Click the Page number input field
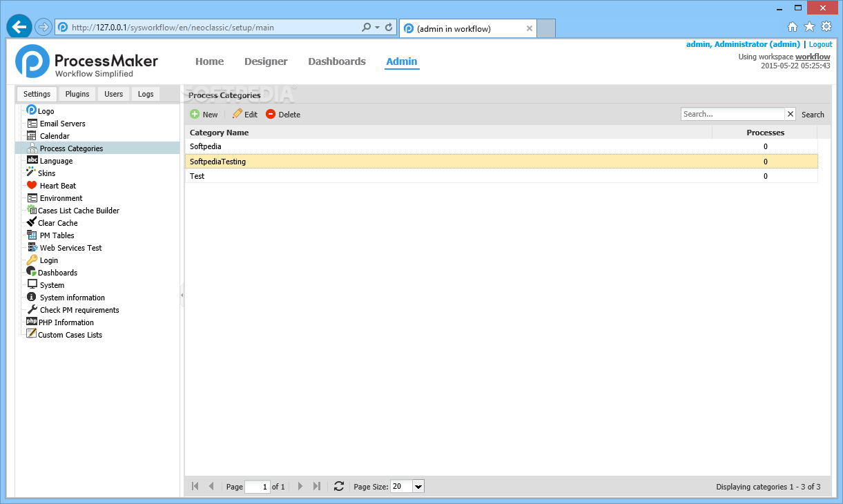This screenshot has width=843, height=504. 258,487
